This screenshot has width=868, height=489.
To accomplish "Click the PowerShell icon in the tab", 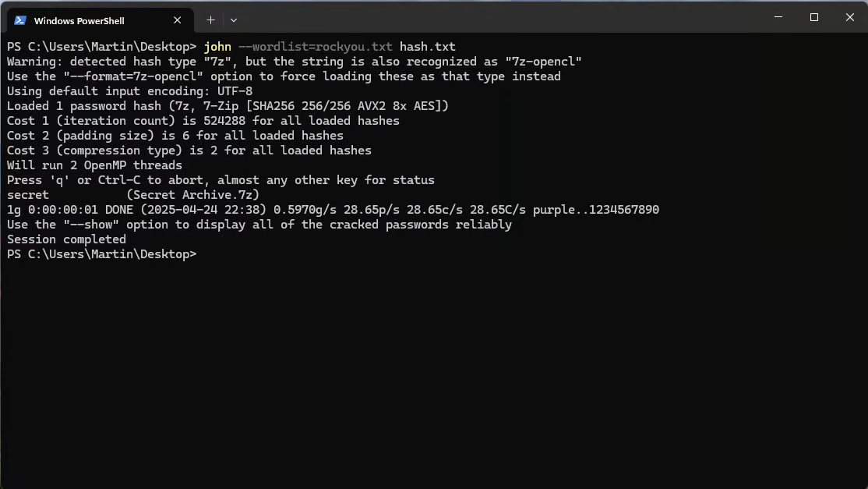I will (20, 20).
